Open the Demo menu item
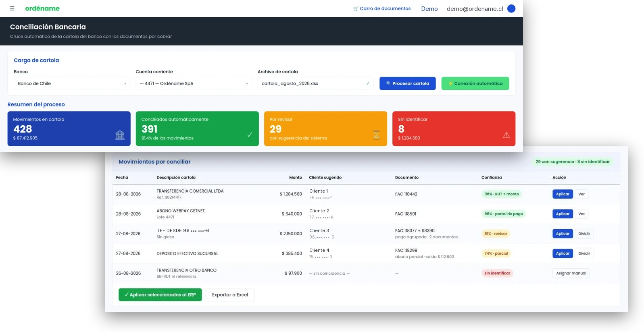Image resolution: width=644 pixels, height=332 pixels. (x=429, y=9)
